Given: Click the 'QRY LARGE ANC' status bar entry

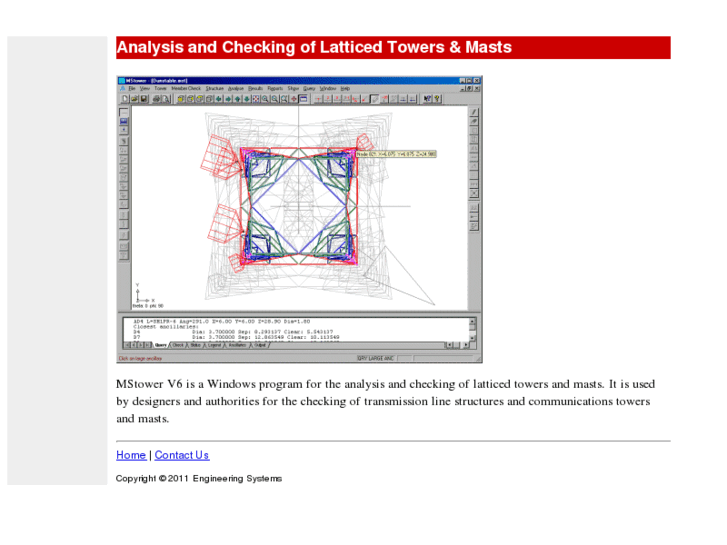Looking at the screenshot, I should point(376,358).
